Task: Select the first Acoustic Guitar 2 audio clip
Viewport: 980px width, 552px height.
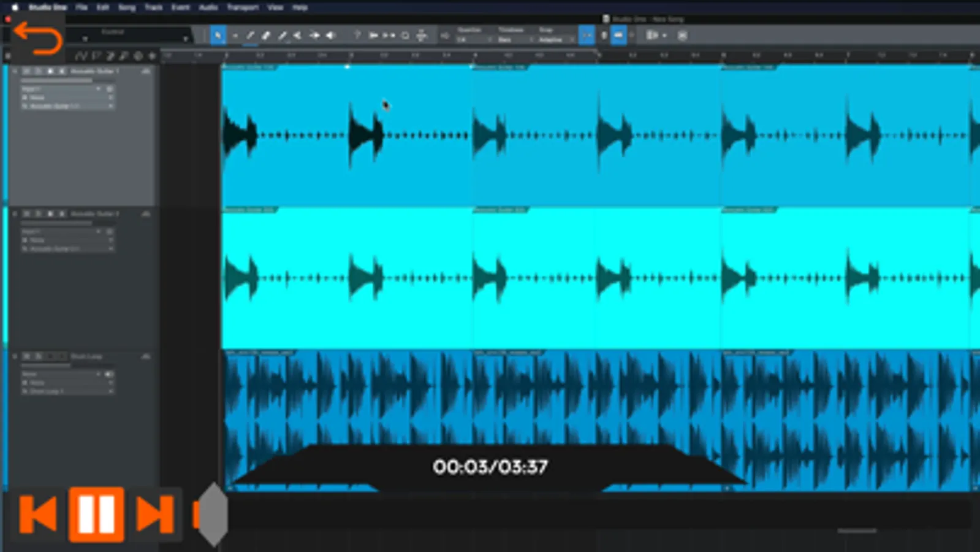Action: point(347,278)
